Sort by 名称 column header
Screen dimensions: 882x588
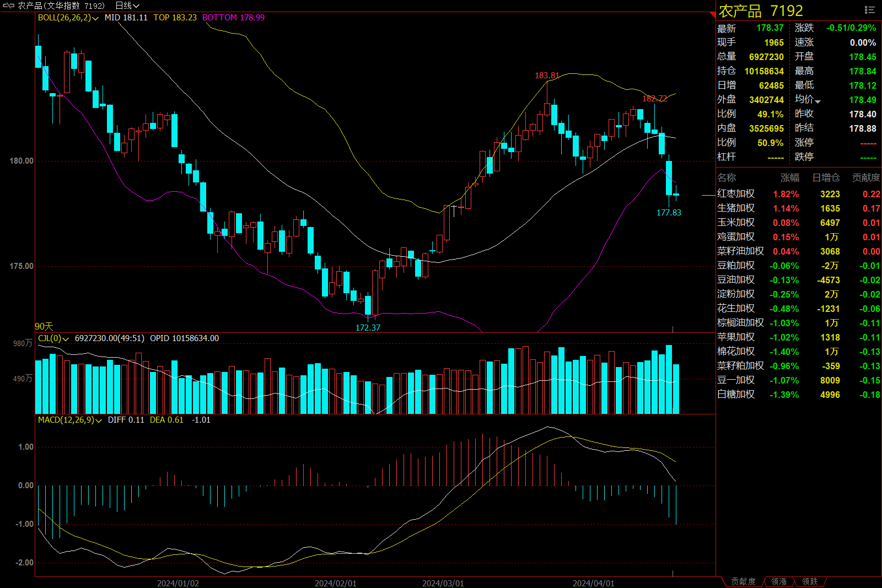click(x=727, y=177)
